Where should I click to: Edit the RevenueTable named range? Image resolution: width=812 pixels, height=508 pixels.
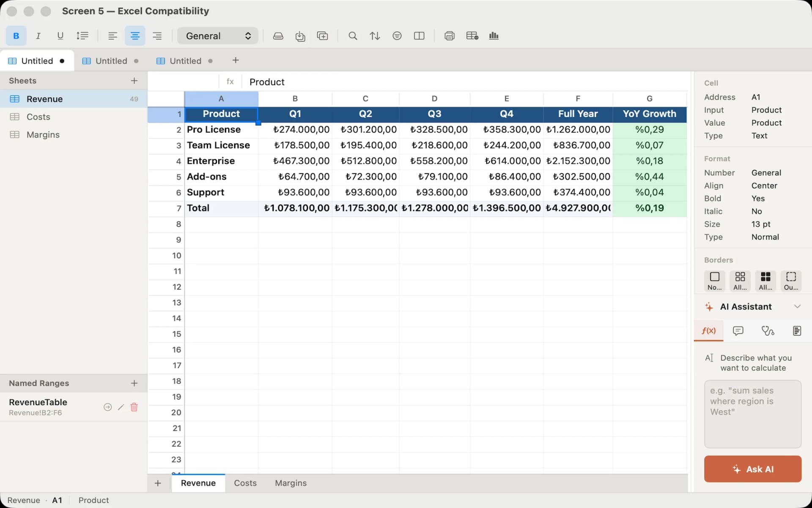pyautogui.click(x=121, y=407)
